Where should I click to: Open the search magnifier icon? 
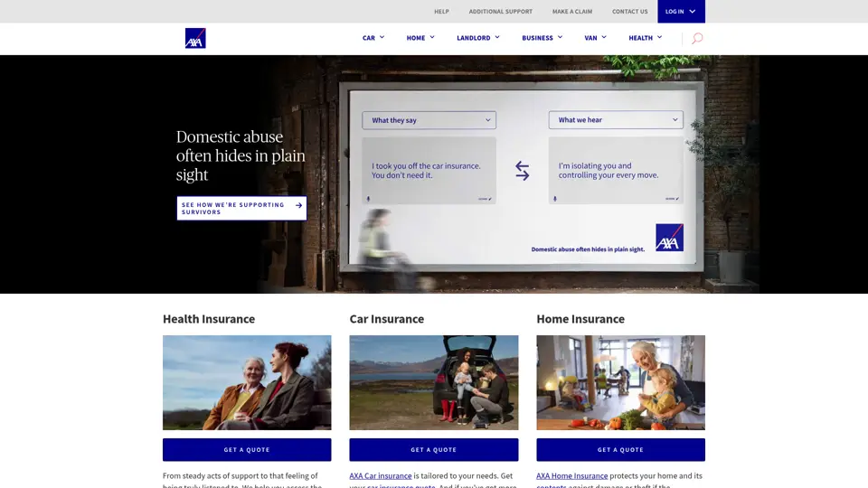click(697, 38)
